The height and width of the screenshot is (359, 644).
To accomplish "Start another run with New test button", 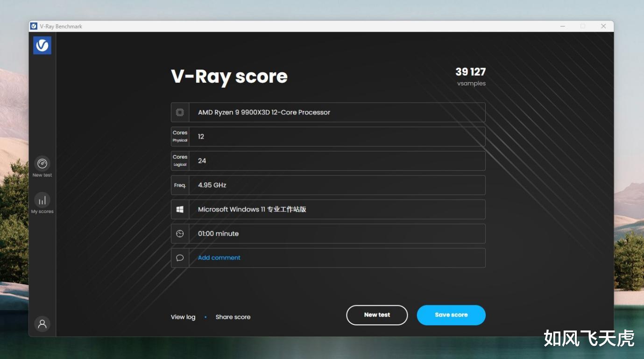I will tap(377, 315).
